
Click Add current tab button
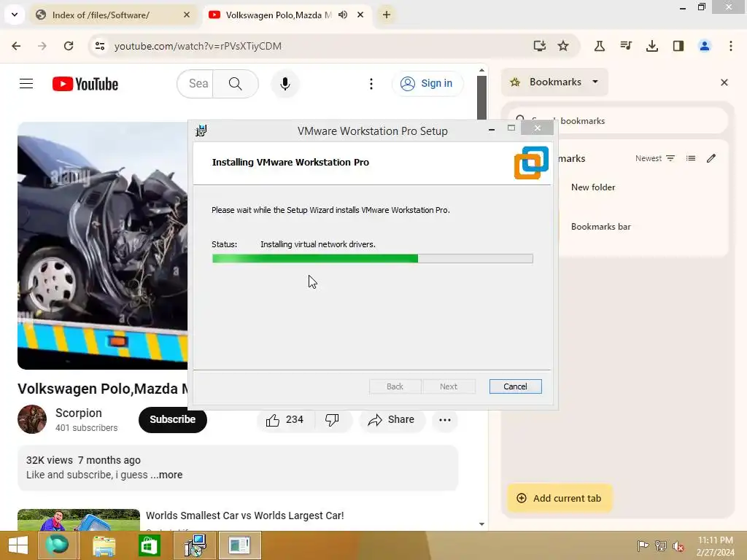coord(560,498)
